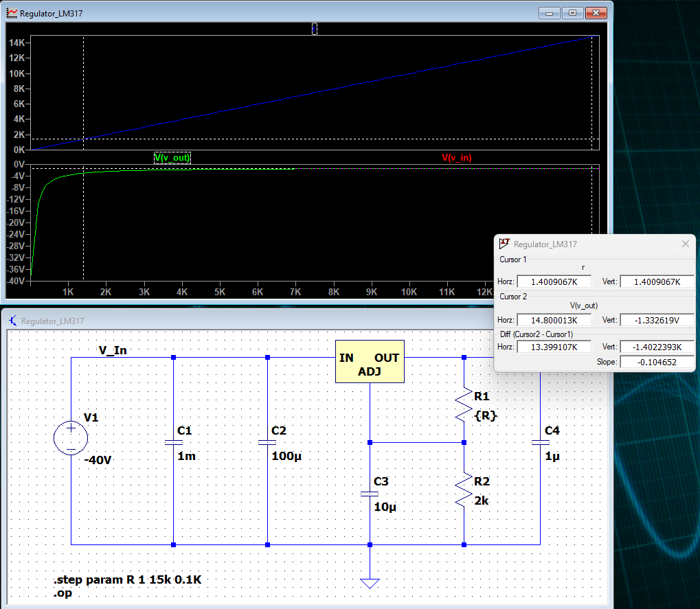Click the V(v_out) trace label
700x609 pixels.
pos(172,157)
